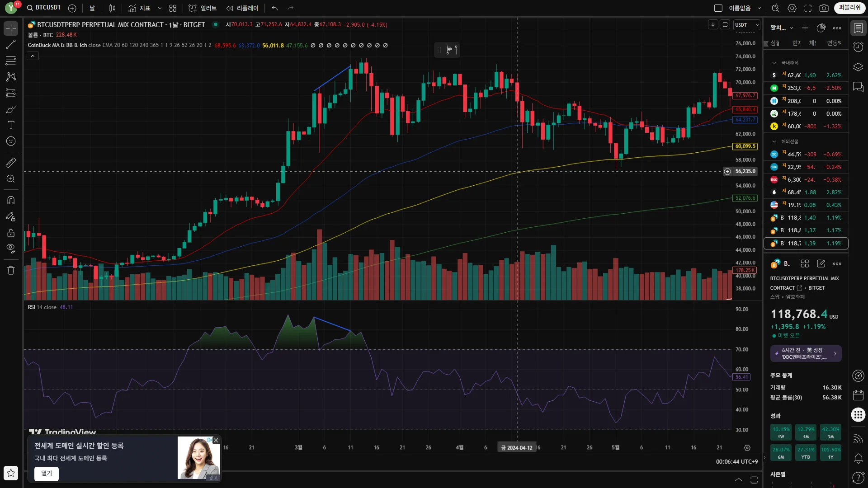Click the trash can remove-drawings icon
The width and height of the screenshot is (868, 488).
[11, 270]
